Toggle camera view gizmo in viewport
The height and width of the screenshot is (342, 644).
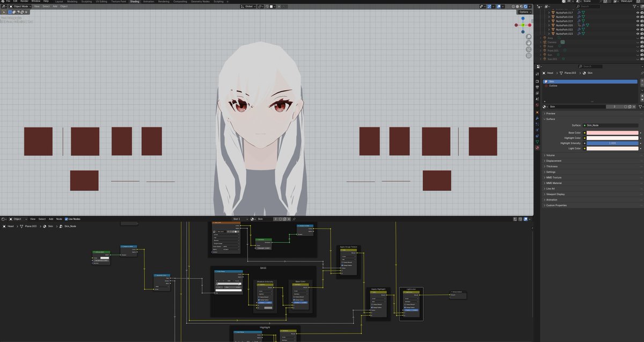tap(528, 49)
